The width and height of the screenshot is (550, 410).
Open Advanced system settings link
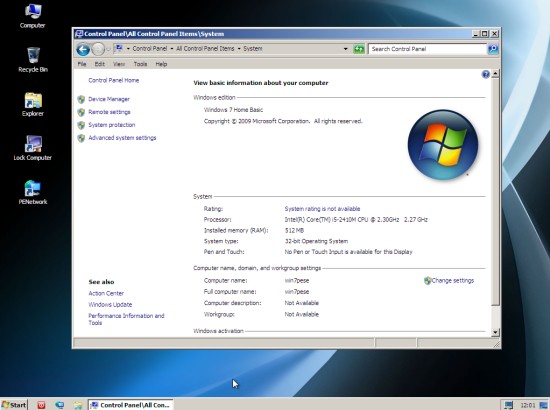pos(122,138)
